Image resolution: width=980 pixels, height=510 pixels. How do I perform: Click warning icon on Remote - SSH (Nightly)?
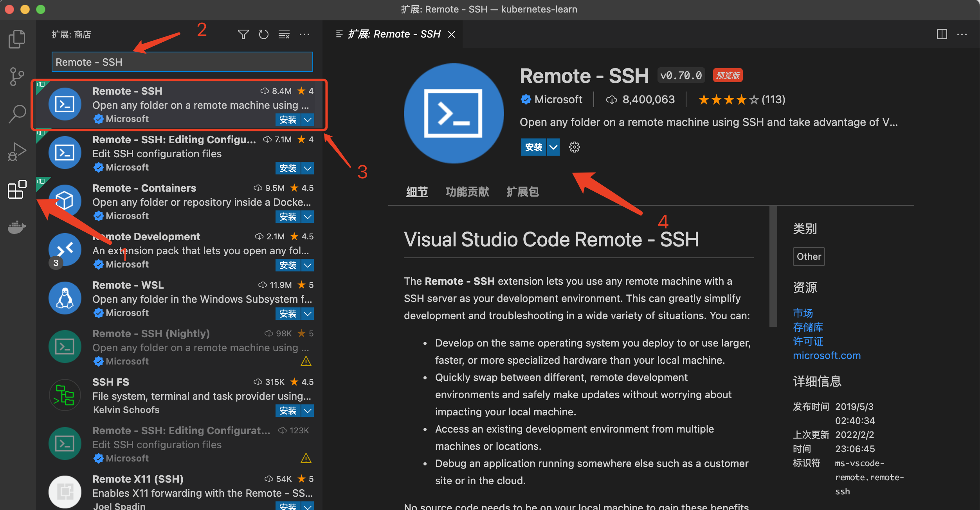click(306, 361)
